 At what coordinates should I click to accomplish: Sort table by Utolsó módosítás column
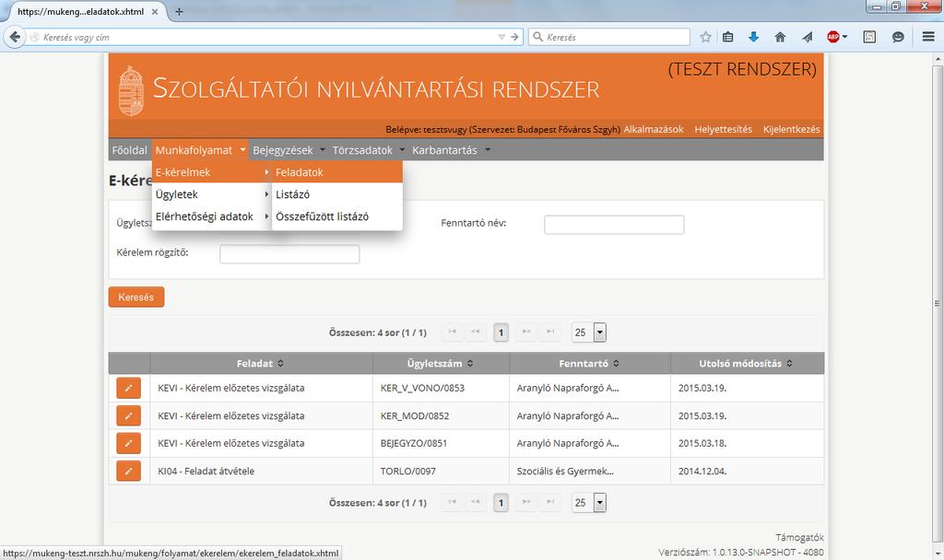point(746,363)
